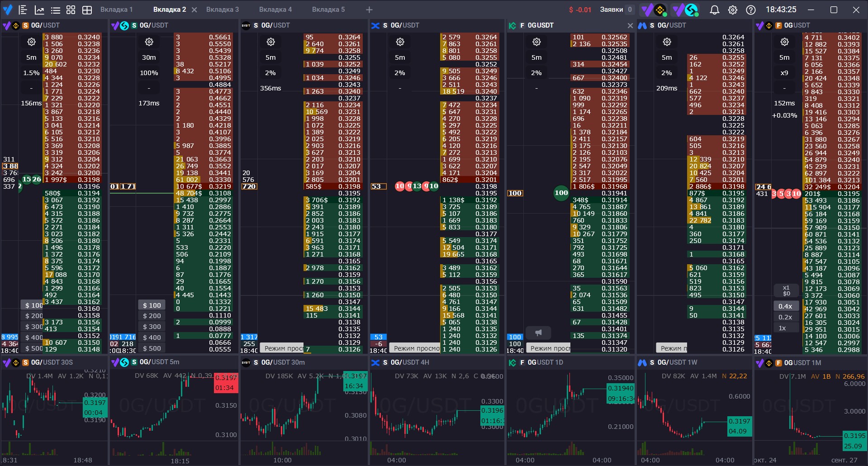Open the x9 scale selector
The image size is (868, 466).
784,73
